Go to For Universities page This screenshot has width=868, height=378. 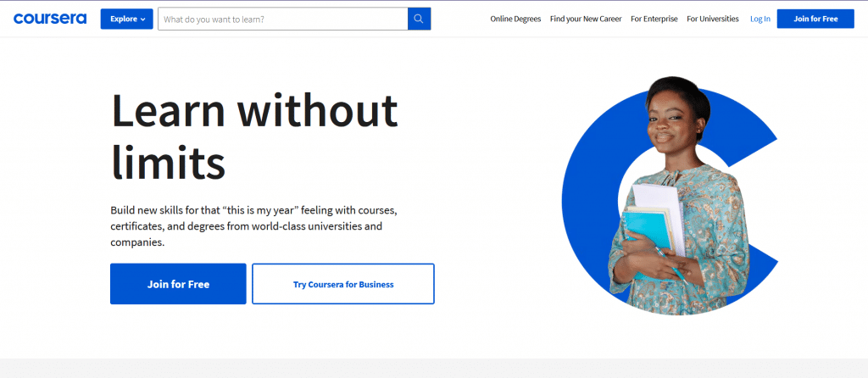(x=712, y=19)
